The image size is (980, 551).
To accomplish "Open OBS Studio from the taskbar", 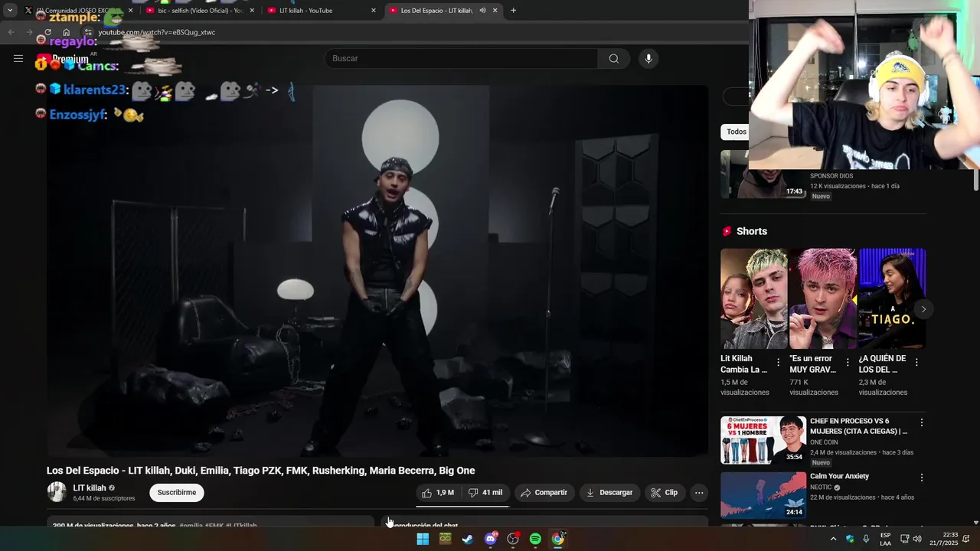I will 513,539.
